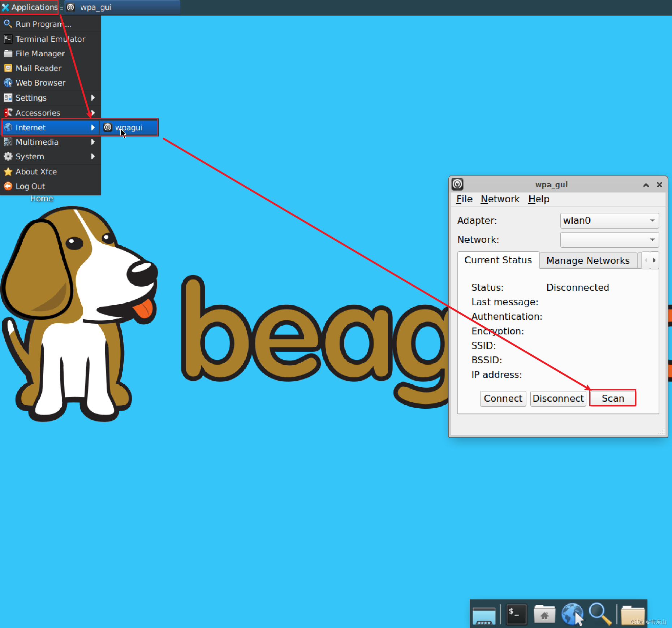This screenshot has height=628, width=672.
Task: Click the Settings icon in menu
Action: (8, 98)
